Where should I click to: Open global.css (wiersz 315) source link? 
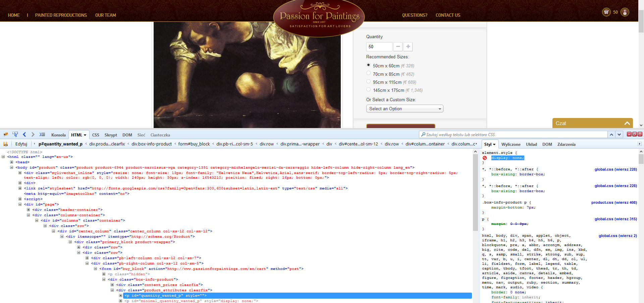[x=615, y=219]
